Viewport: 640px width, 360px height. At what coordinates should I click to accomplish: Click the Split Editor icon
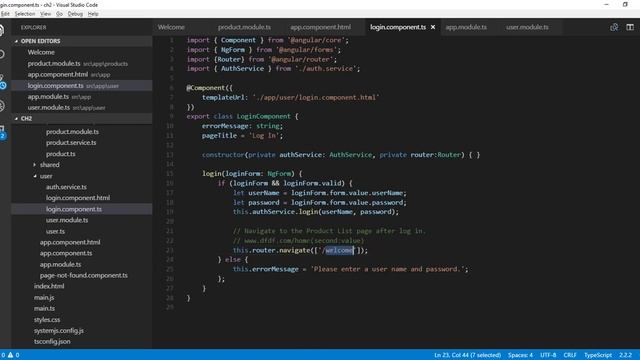[x=630, y=27]
